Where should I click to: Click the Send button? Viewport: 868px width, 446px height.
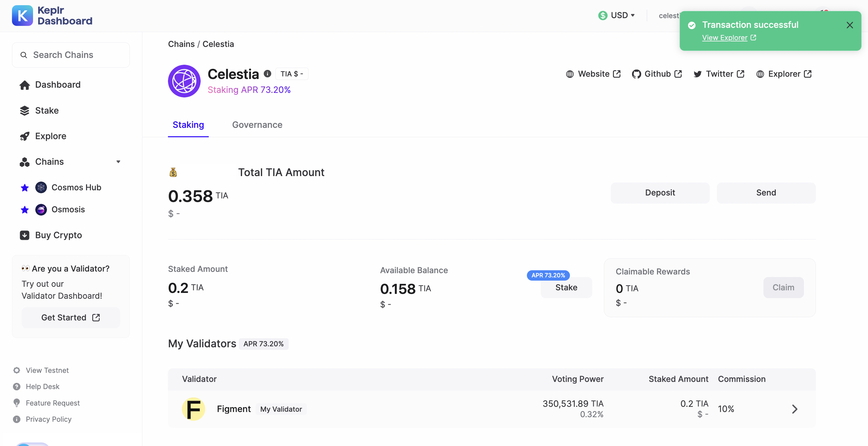(766, 193)
